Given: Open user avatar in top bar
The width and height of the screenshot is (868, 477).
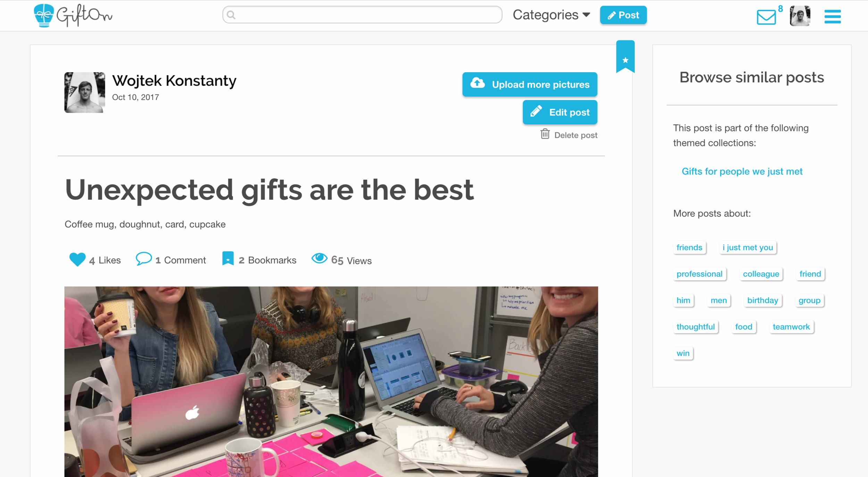Looking at the screenshot, I should pos(800,16).
